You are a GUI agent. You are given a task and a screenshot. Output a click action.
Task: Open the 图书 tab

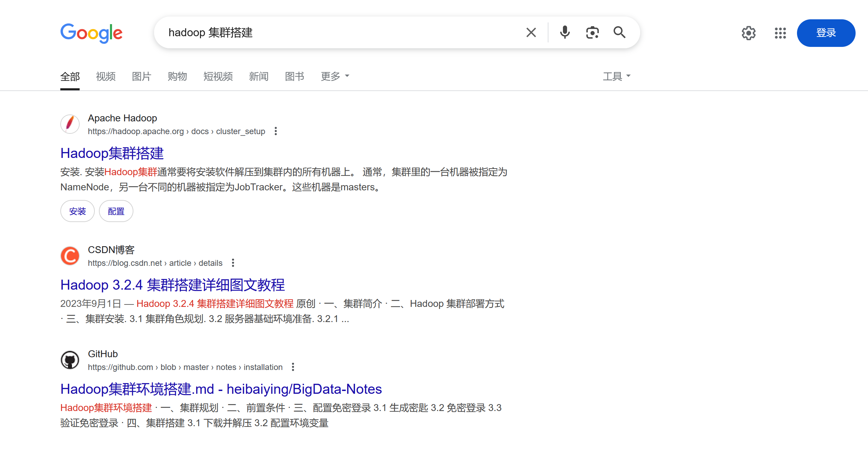point(295,76)
